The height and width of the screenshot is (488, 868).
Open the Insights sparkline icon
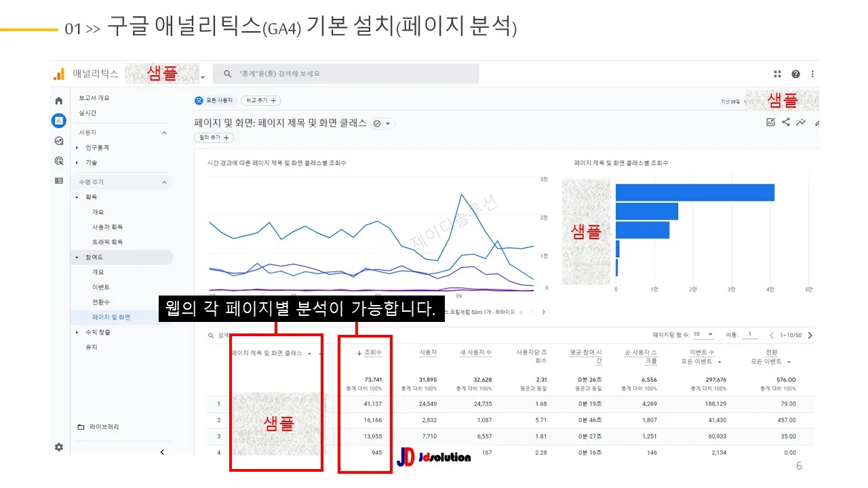coord(802,123)
